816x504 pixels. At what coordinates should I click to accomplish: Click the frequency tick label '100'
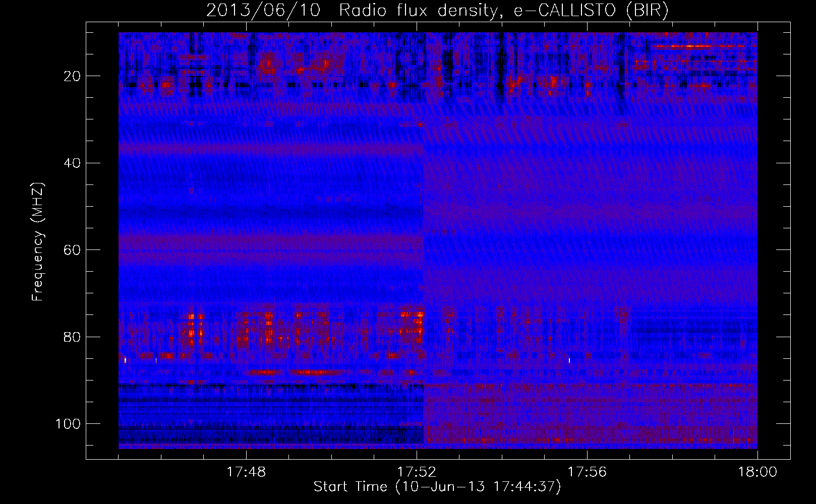pyautogui.click(x=68, y=424)
